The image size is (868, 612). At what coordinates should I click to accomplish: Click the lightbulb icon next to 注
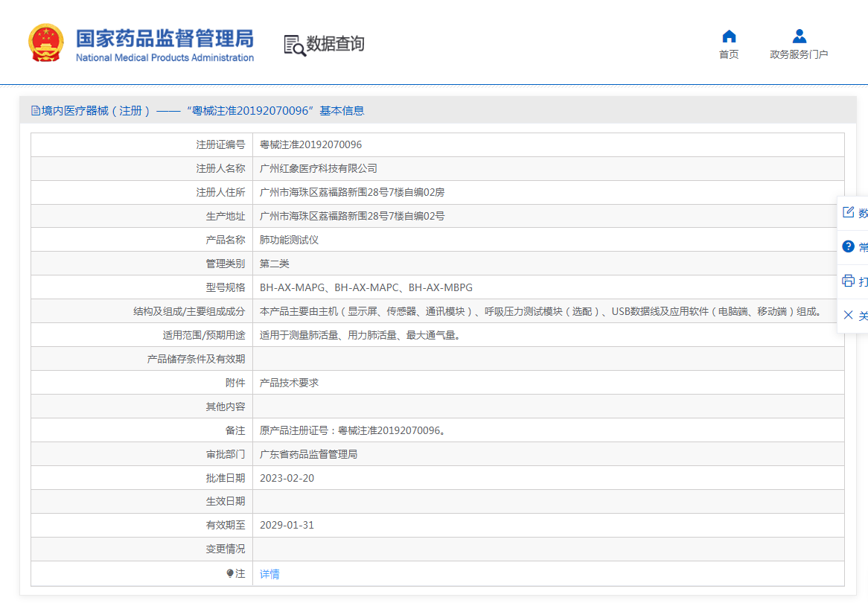click(x=230, y=574)
